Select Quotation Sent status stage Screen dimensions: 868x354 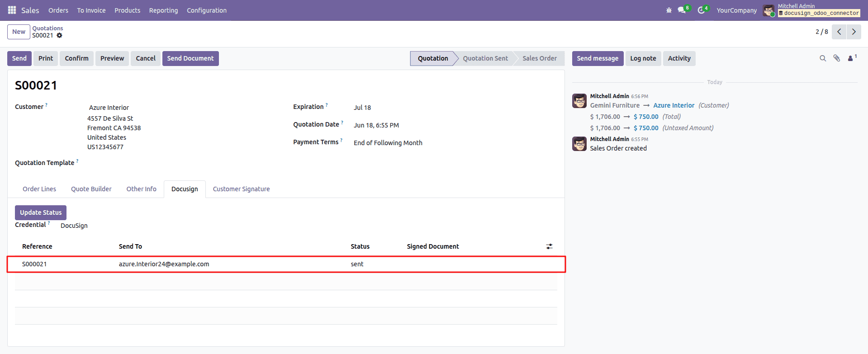[x=485, y=58]
